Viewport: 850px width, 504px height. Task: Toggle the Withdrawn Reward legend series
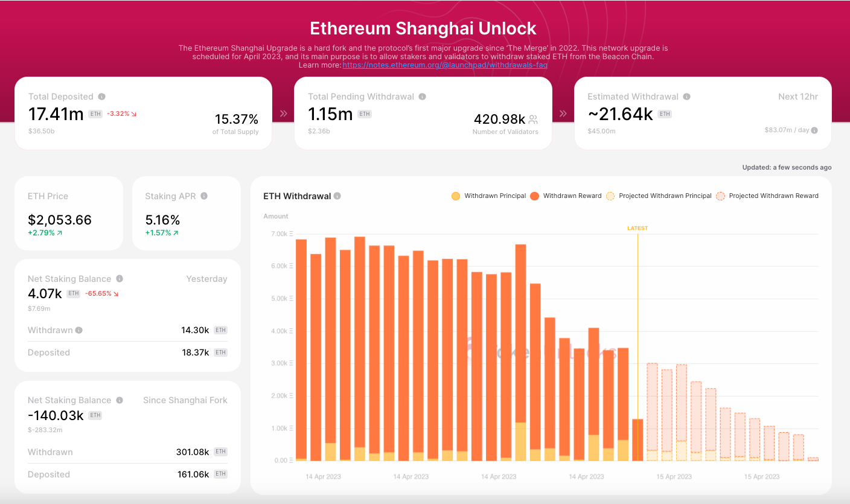(566, 196)
